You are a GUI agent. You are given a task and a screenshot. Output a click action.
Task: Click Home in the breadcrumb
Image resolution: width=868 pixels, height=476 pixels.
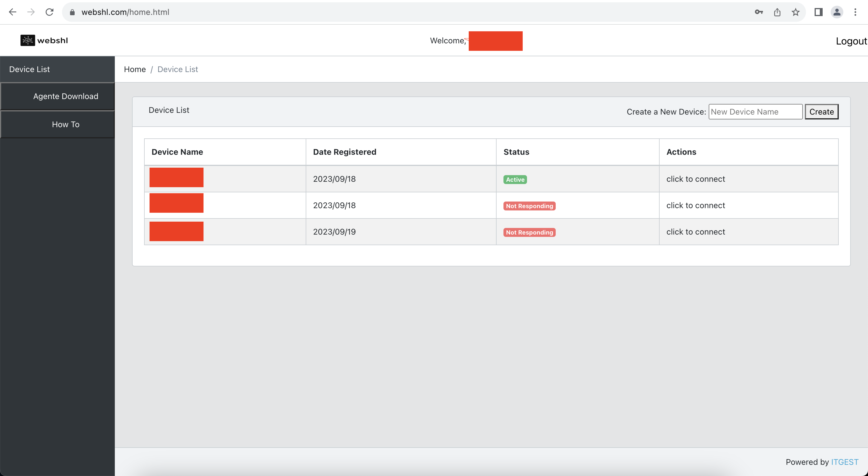(x=135, y=69)
